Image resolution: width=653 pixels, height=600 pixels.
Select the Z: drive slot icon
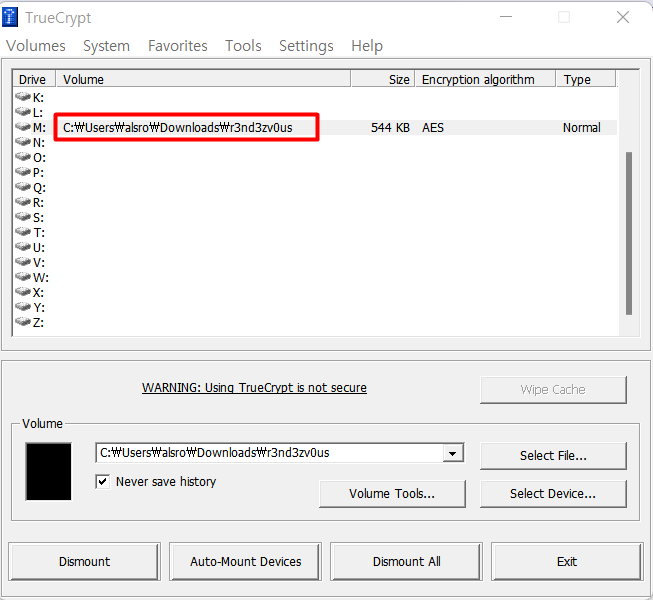23,322
